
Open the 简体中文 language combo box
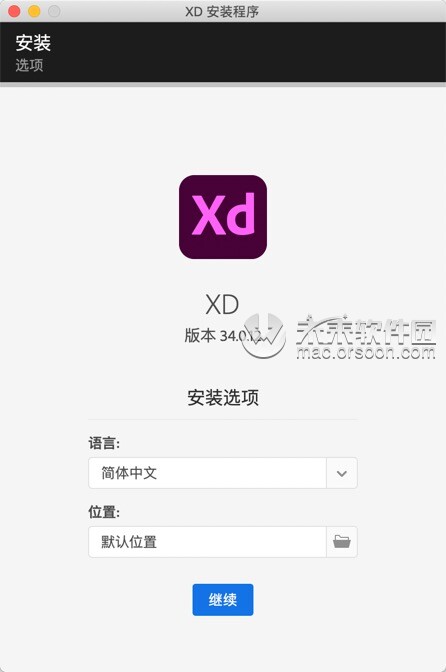pos(223,473)
